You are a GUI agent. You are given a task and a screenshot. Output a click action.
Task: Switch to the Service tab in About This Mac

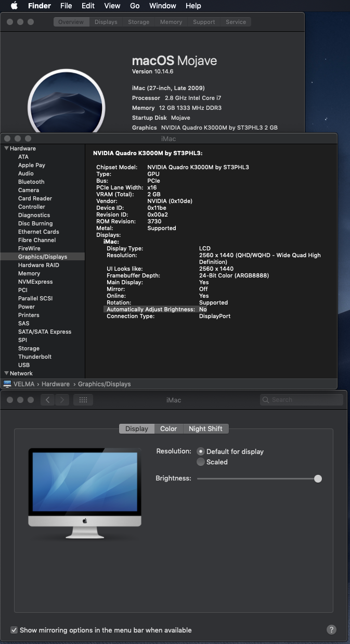click(236, 22)
